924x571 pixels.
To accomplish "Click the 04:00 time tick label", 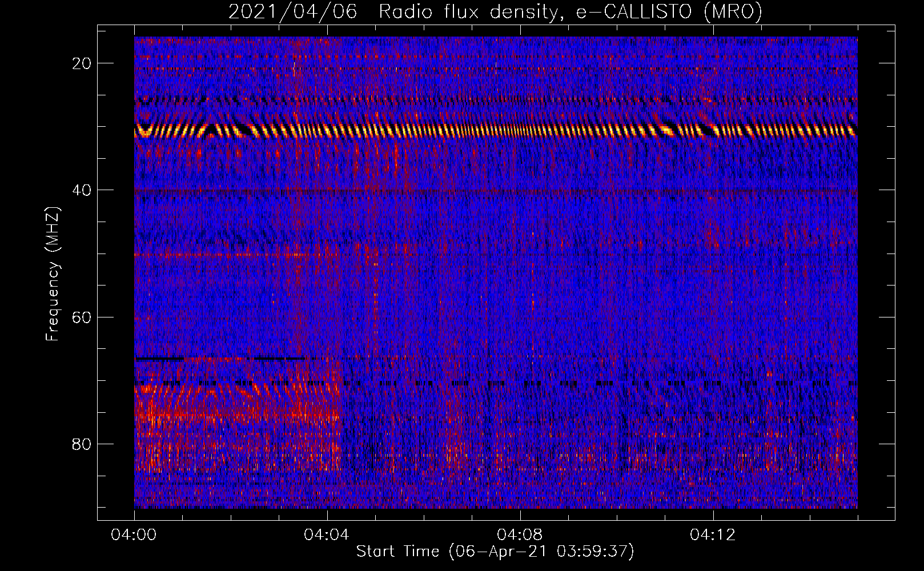I will [x=134, y=535].
